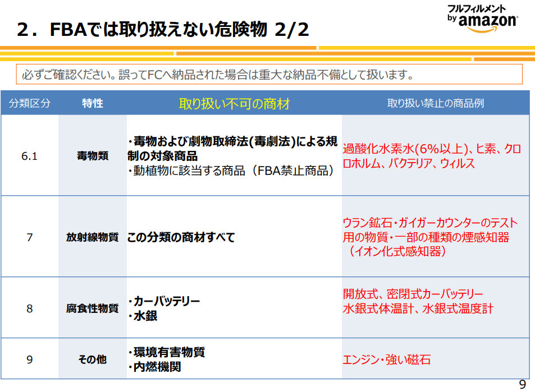Viewport: 535px width, 392px height.
Task: Select the 放射線物質 property cell
Action: tap(93, 237)
